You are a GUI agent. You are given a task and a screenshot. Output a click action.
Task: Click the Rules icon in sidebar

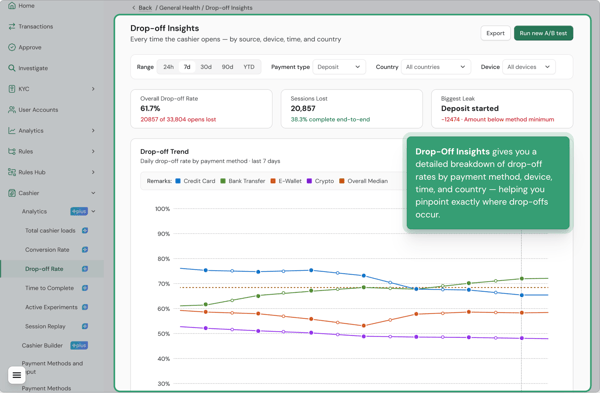(12, 151)
